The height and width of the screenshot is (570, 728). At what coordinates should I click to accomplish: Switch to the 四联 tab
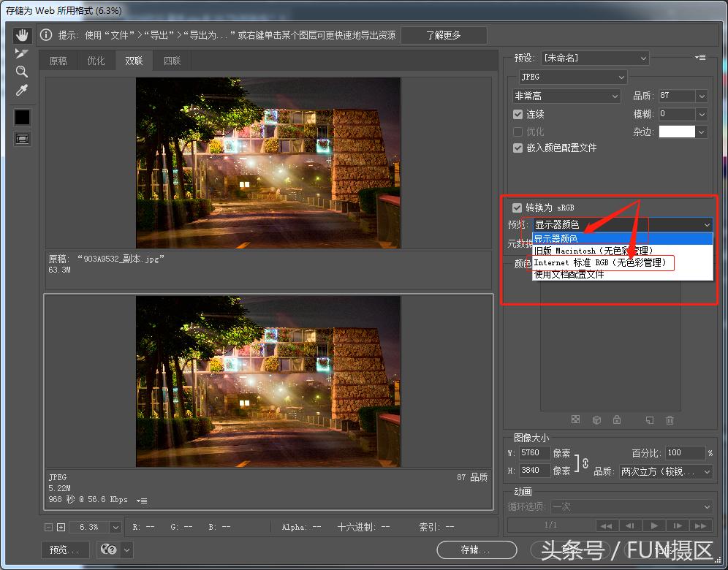[172, 61]
